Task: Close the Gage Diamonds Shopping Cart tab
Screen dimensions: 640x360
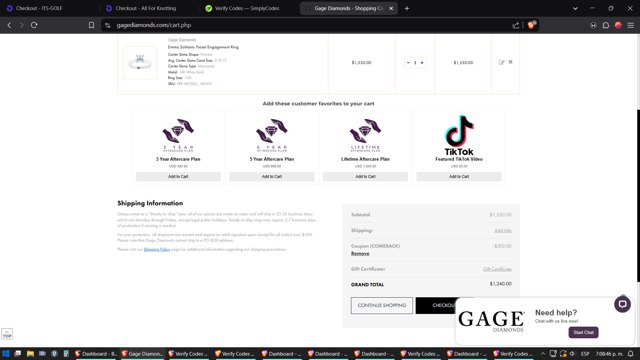Action: (391, 8)
